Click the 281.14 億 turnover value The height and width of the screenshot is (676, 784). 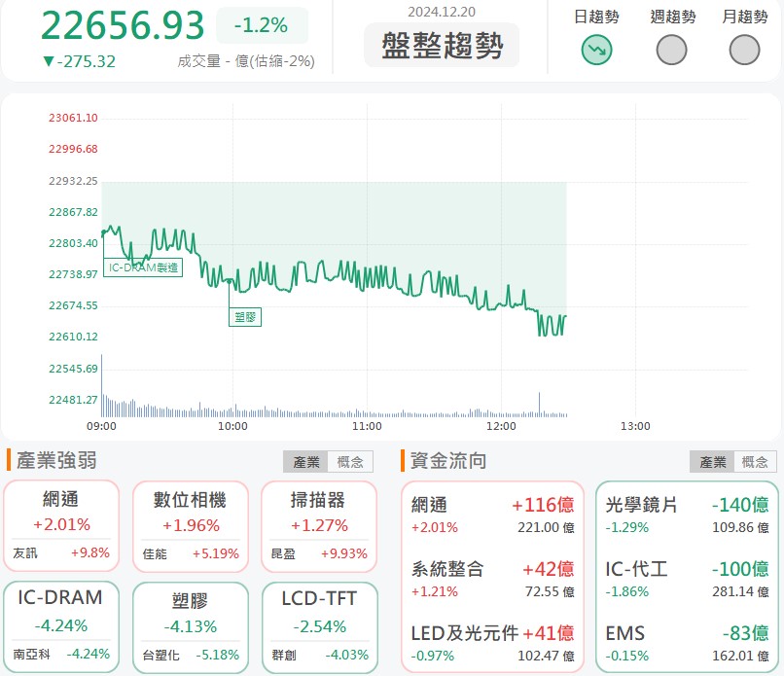[740, 591]
